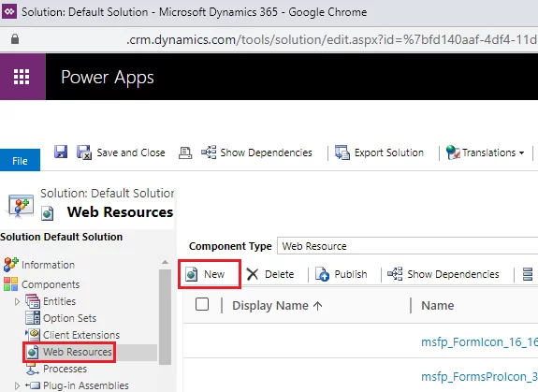Click the Publish button label
Screen dimensions: 538x392
(x=351, y=274)
